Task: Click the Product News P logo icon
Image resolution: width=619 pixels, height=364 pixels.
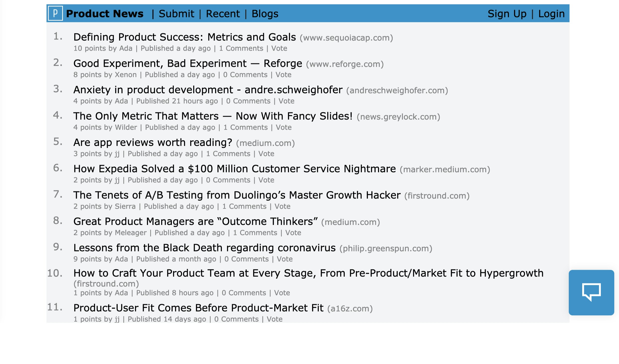Action: click(x=55, y=13)
